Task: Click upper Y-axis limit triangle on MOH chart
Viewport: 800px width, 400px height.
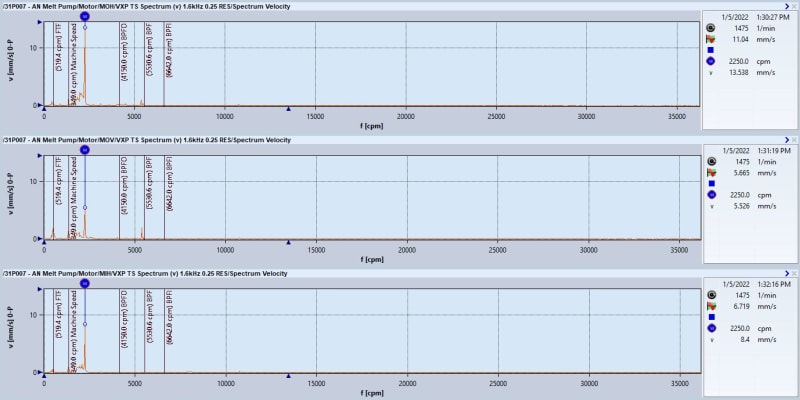Action: pos(40,22)
